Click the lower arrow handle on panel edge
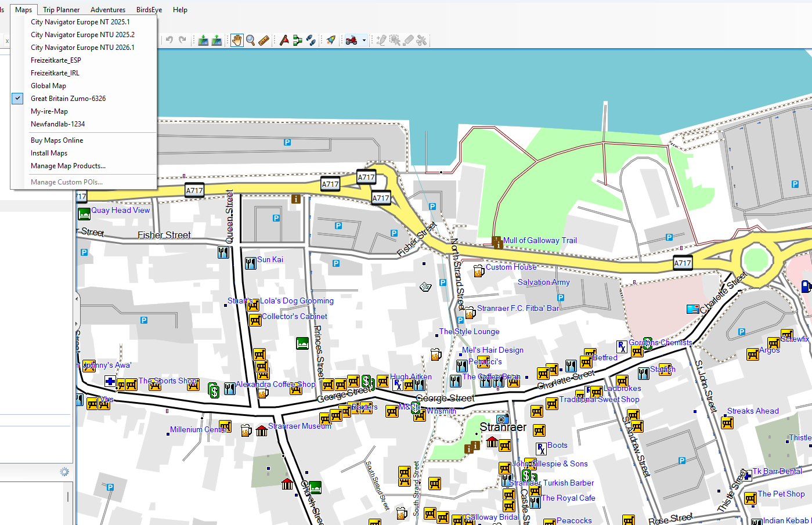Image resolution: width=812 pixels, height=525 pixels. pyautogui.click(x=77, y=324)
